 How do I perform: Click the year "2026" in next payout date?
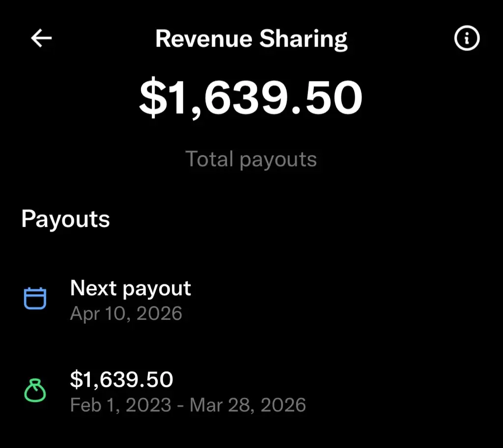[159, 313]
